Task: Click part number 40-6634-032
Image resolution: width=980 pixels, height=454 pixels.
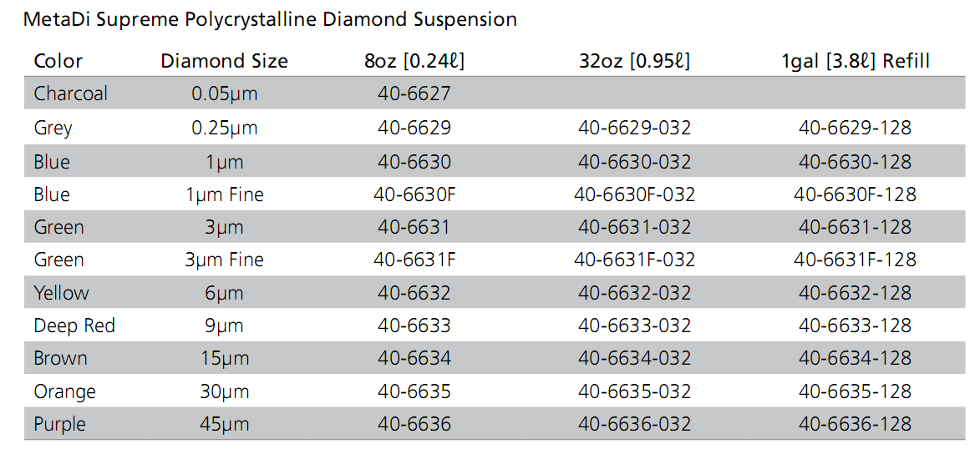Action: pyautogui.click(x=634, y=359)
